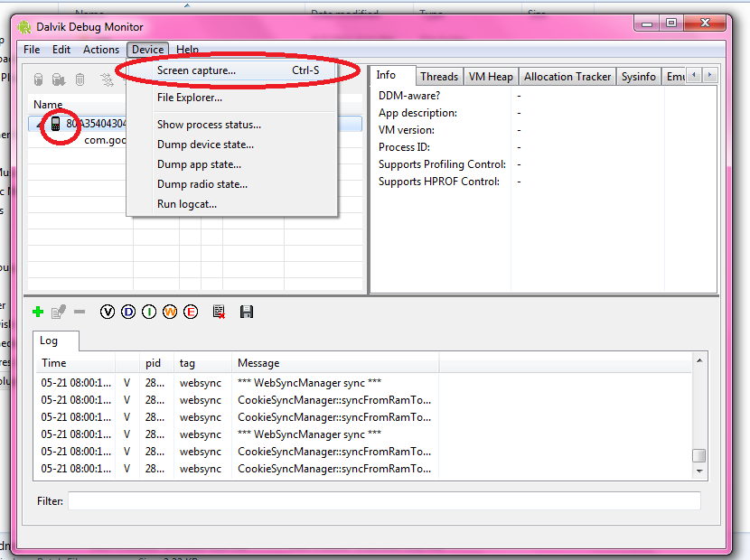Screen dimensions: 750x560
Task: Choose Screen capture from Device menu
Action: [x=196, y=70]
